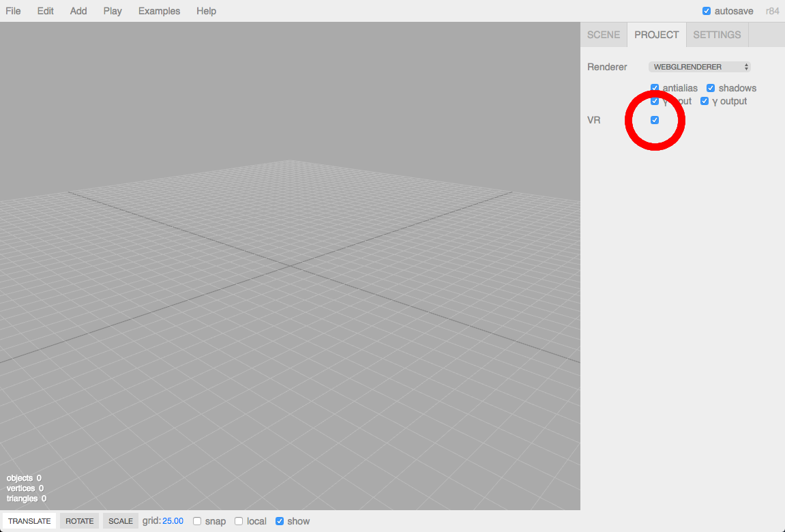This screenshot has height=532, width=785.
Task: Disable the VR checkbox
Action: coord(654,120)
